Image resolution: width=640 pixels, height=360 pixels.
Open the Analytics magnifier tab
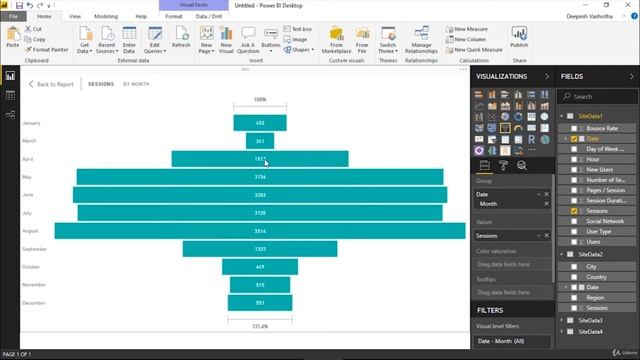(522, 165)
